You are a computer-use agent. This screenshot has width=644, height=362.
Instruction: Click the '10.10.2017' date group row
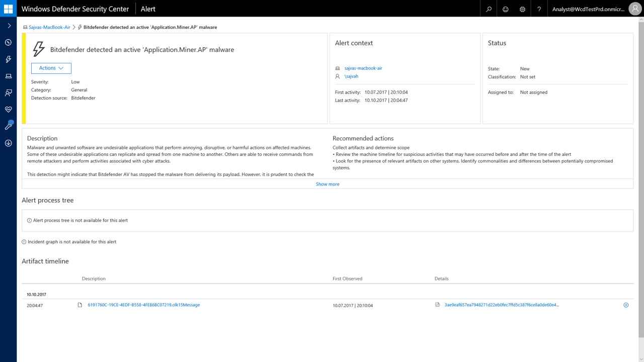pos(328,295)
